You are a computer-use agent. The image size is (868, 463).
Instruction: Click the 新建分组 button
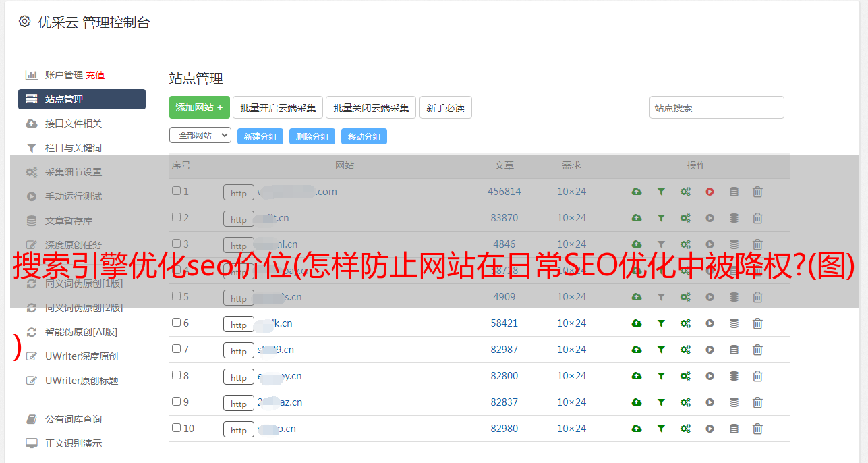(x=260, y=136)
